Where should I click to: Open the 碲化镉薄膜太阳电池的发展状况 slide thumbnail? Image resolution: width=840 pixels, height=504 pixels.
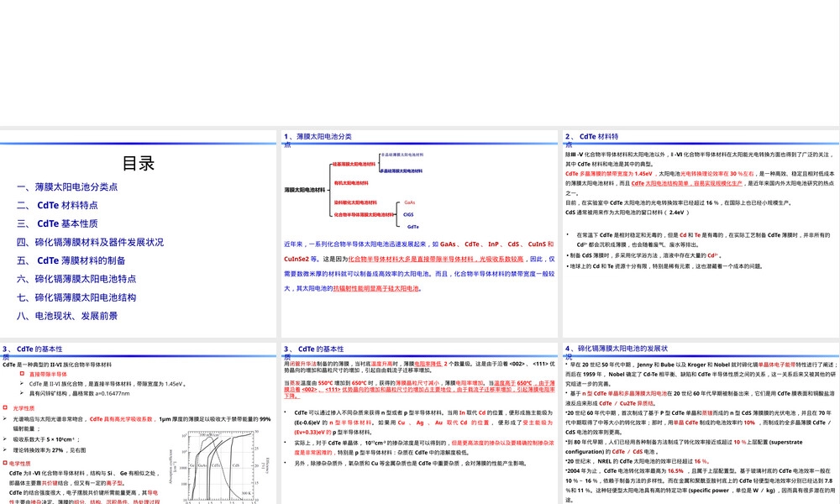(701, 423)
